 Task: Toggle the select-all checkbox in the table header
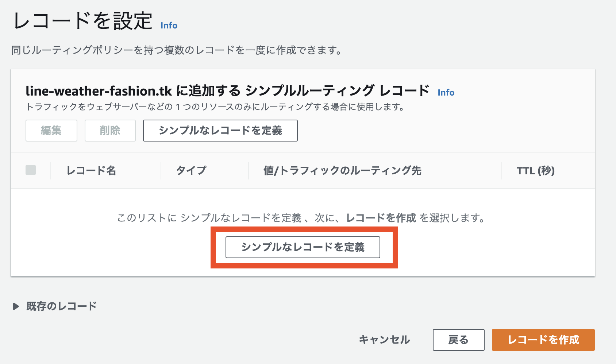(31, 170)
